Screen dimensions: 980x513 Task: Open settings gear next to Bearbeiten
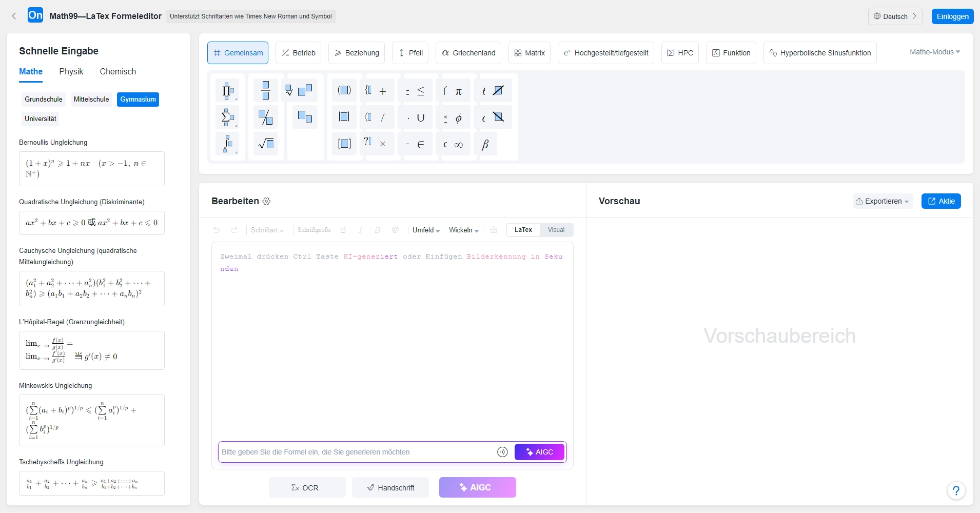266,201
